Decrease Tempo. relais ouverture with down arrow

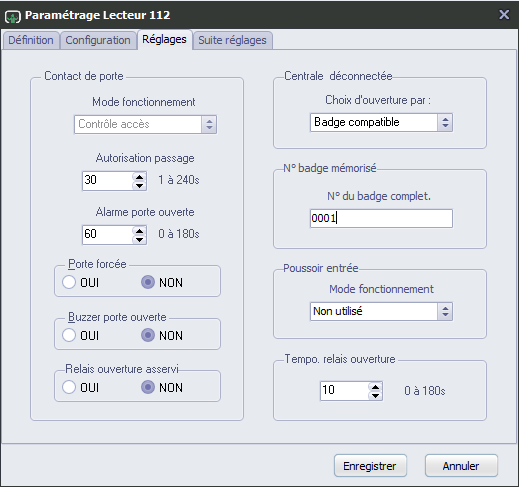point(375,396)
